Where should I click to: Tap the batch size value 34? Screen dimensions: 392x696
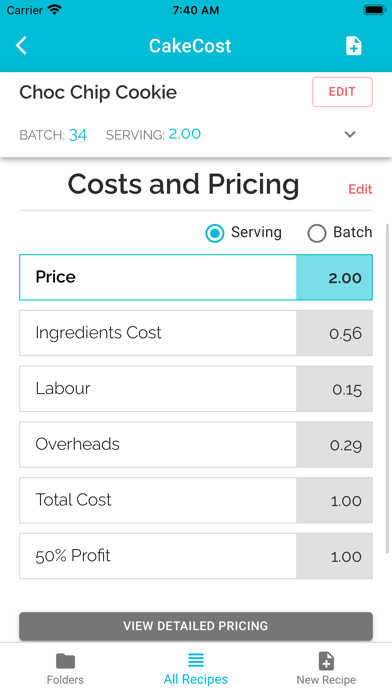coord(78,134)
